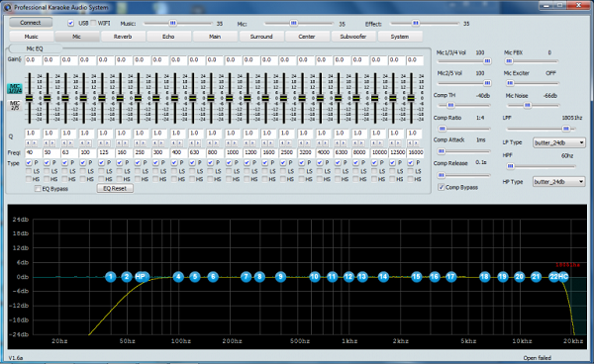Toggle the Comp Bypass checkbox

click(x=441, y=187)
